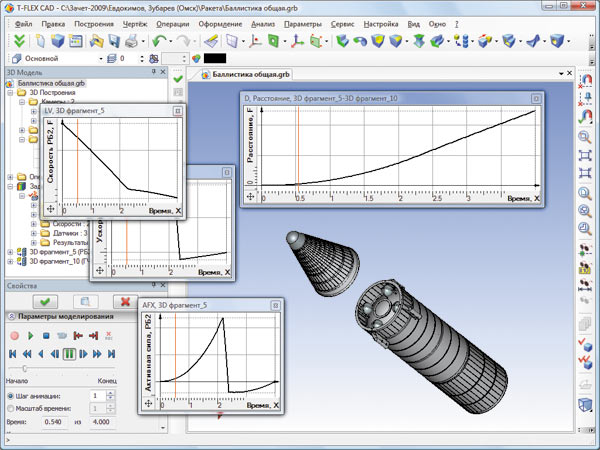
Task: Jump to last animation frame
Action: pos(111,354)
